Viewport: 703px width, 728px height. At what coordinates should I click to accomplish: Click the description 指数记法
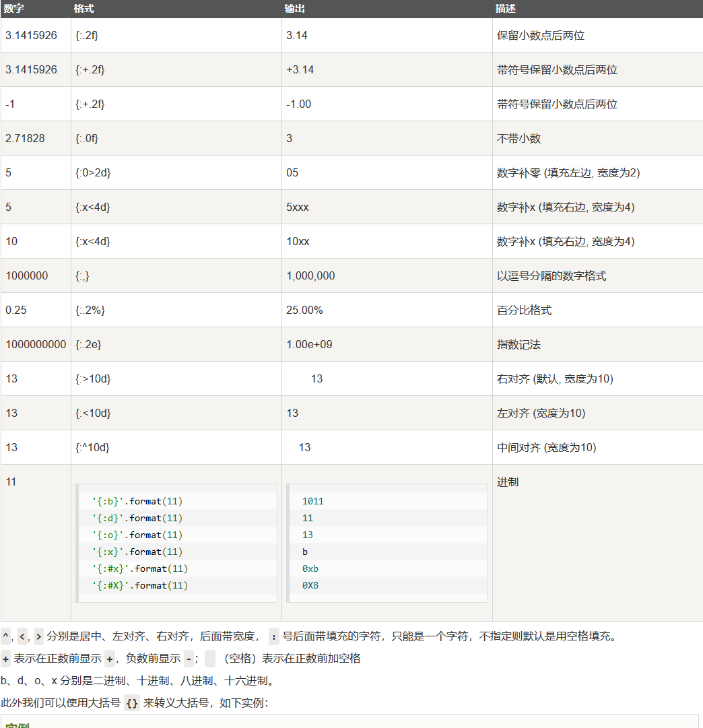point(518,345)
